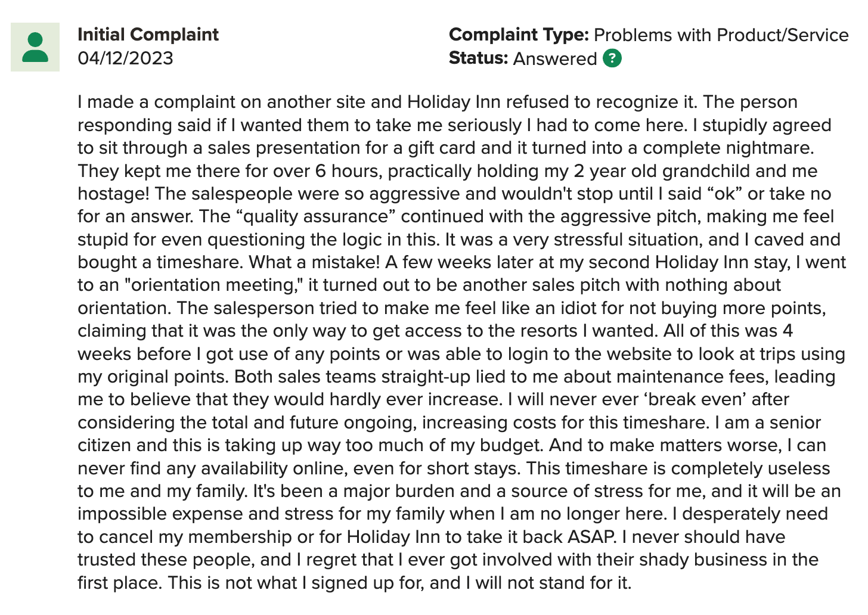Click the green question mark help icon

pos(612,58)
